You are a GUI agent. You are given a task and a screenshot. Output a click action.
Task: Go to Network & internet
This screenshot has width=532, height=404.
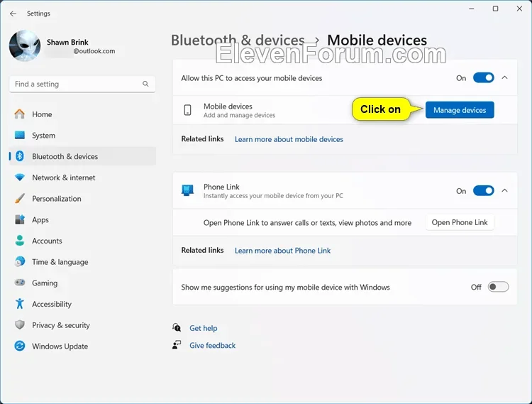[x=82, y=178]
